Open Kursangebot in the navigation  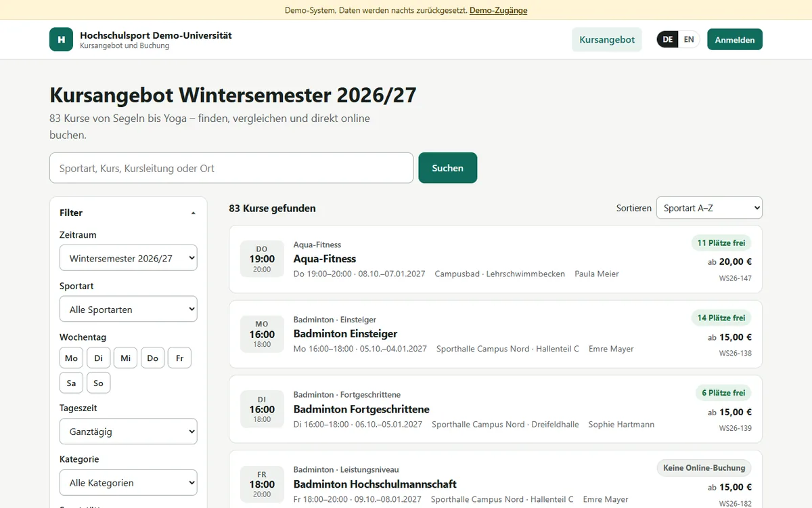pos(607,39)
